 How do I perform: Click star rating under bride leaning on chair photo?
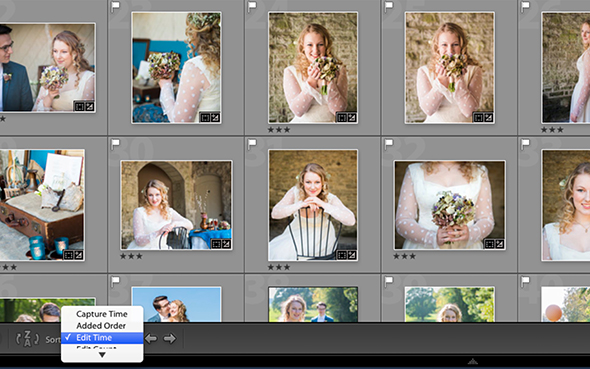[279, 267]
